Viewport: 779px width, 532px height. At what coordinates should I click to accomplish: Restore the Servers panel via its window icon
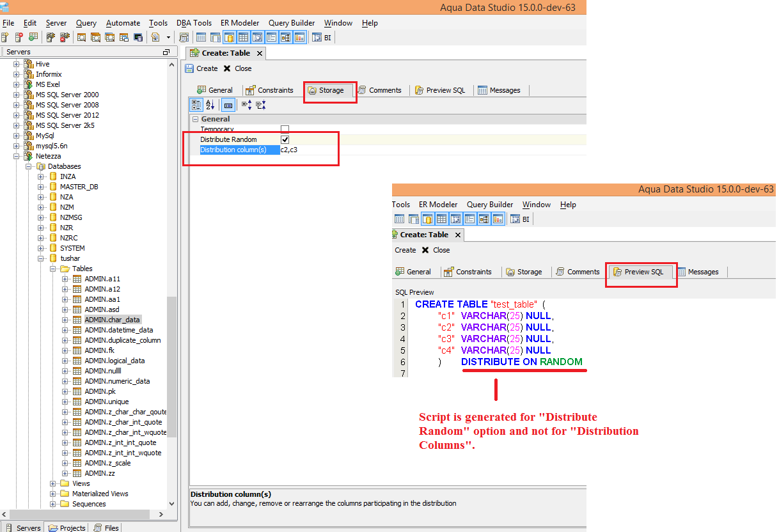[166, 52]
